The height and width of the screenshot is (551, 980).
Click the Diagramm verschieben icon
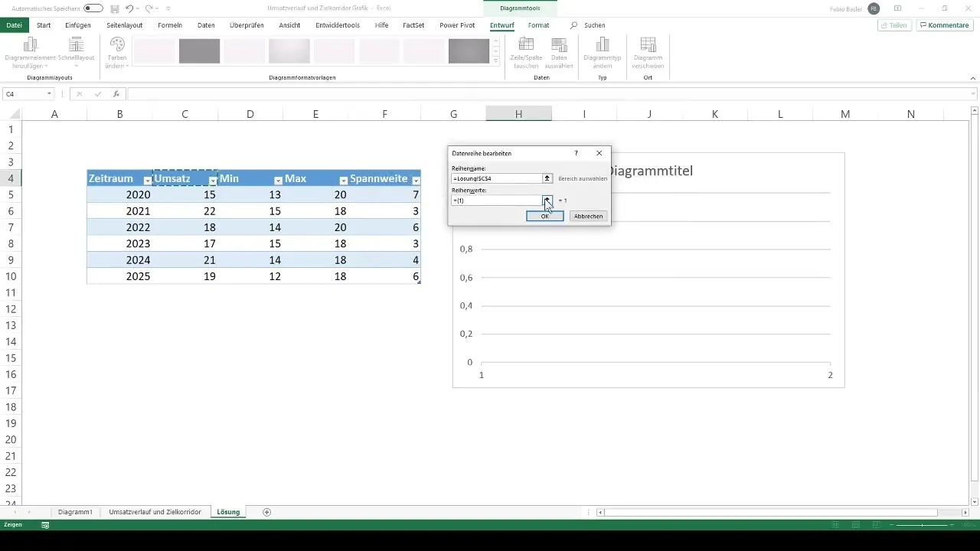click(x=648, y=45)
